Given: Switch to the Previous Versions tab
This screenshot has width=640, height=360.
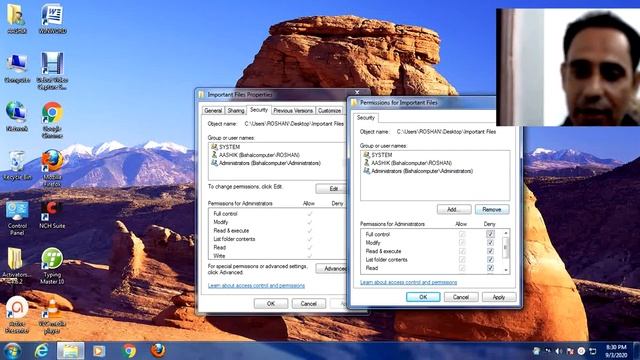Looking at the screenshot, I should click(293, 111).
